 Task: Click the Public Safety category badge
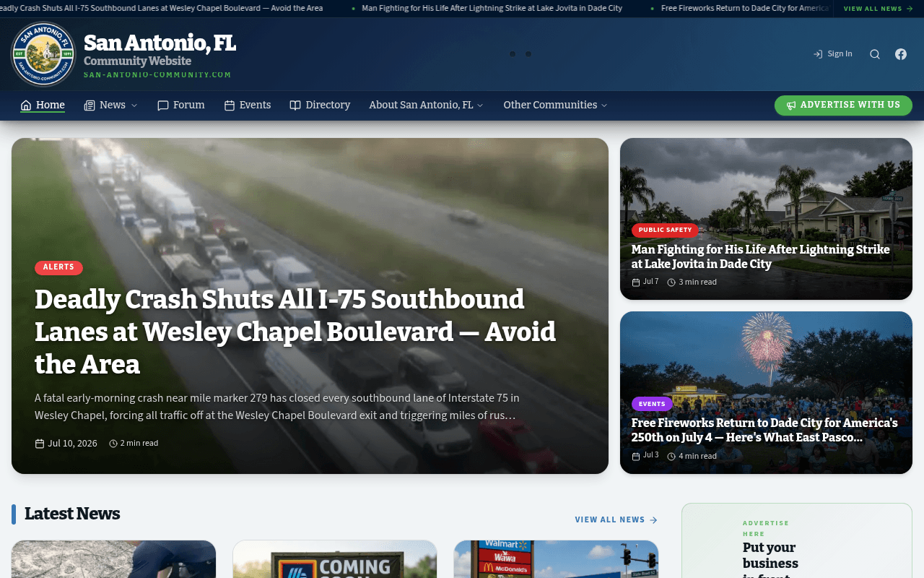[665, 230]
